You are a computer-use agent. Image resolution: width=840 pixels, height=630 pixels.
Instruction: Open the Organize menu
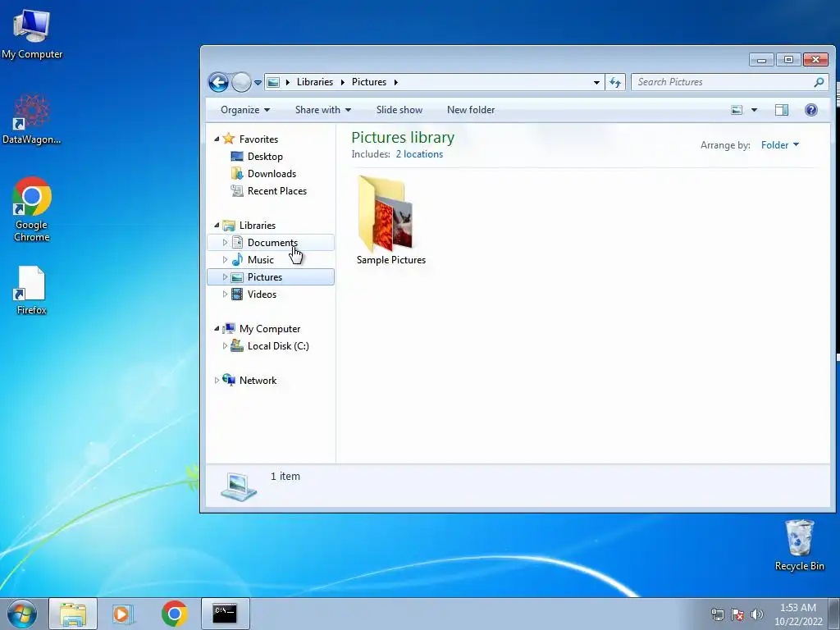click(x=244, y=110)
